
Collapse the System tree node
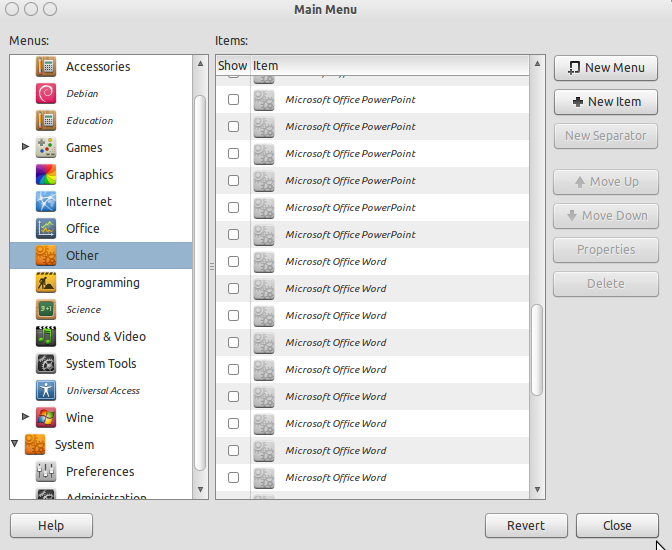click(x=15, y=444)
